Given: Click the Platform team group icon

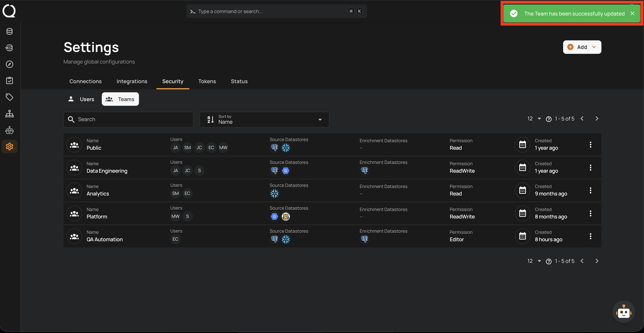Looking at the screenshot, I should click(74, 213).
